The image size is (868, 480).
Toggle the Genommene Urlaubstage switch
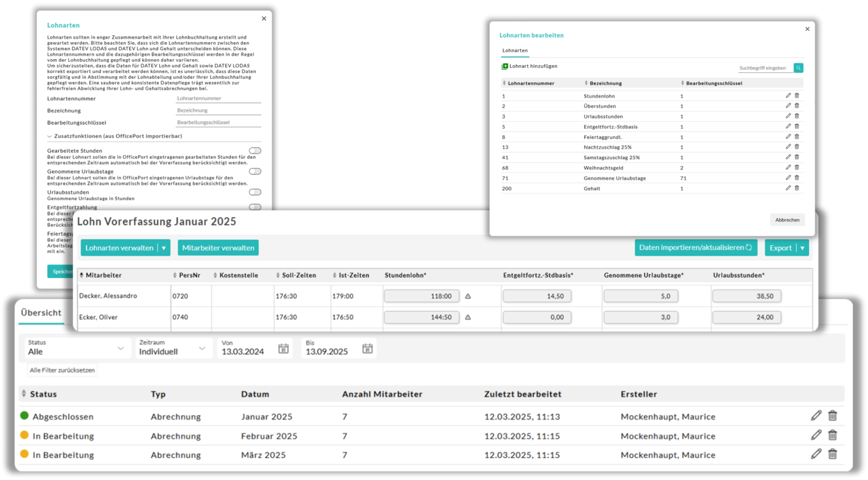[x=255, y=171]
